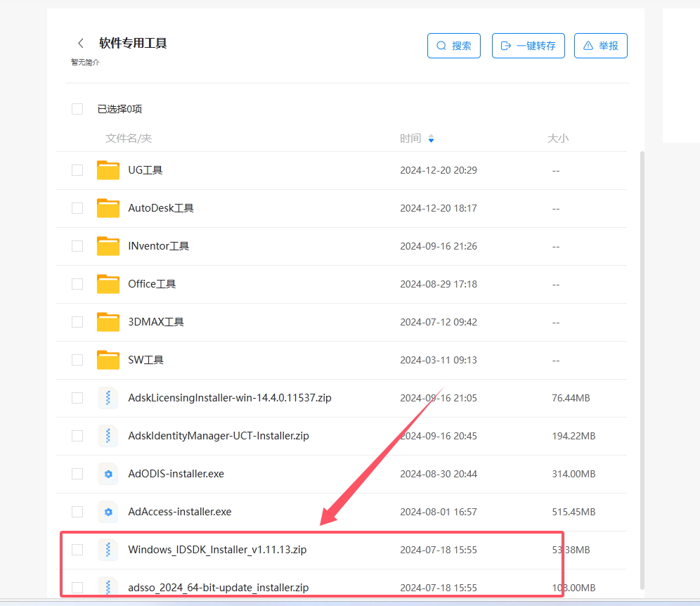Click the AdskLicensingInstaller zip file icon
Image resolution: width=700 pixels, height=606 pixels.
pos(108,398)
